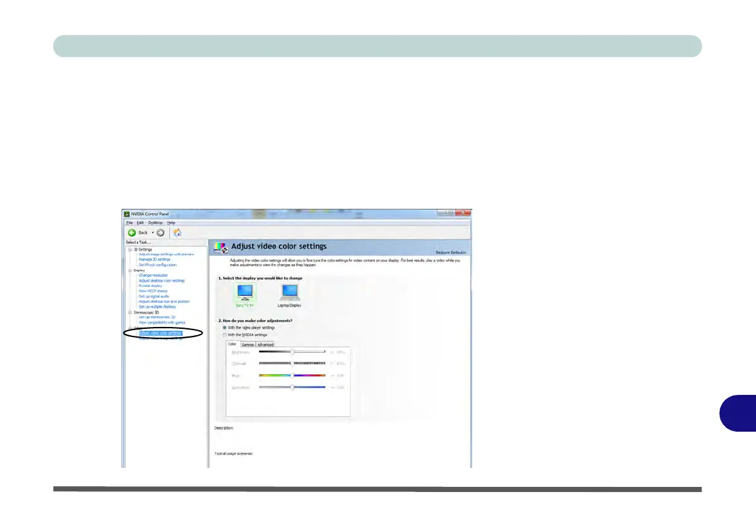
Task: Open the Desktop menu
Action: [155, 223]
